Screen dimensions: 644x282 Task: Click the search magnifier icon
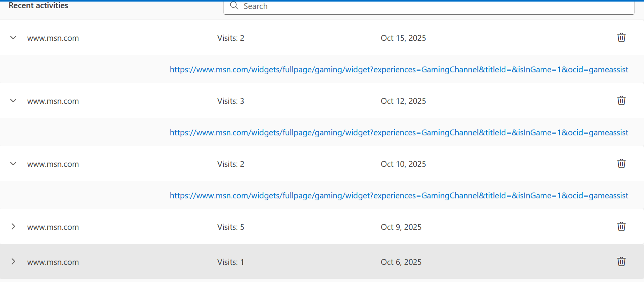[234, 6]
